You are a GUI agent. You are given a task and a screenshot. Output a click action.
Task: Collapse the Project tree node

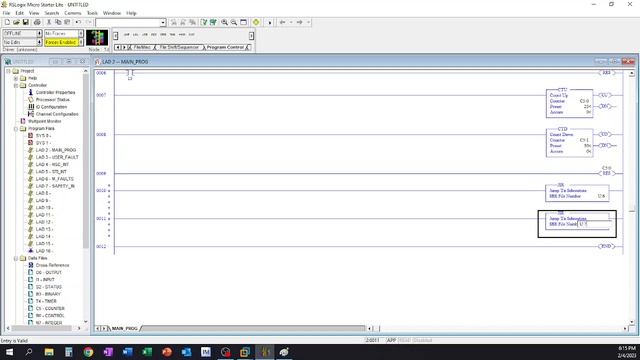coord(8,71)
